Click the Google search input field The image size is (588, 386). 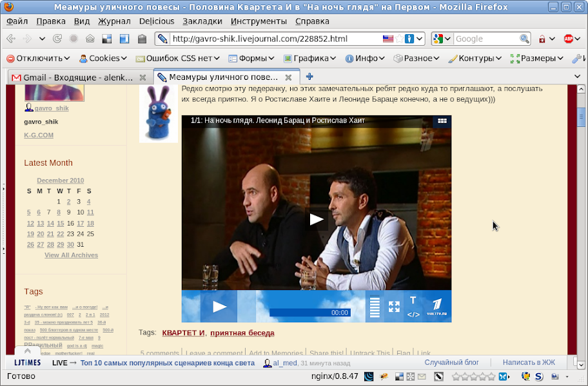(x=487, y=39)
